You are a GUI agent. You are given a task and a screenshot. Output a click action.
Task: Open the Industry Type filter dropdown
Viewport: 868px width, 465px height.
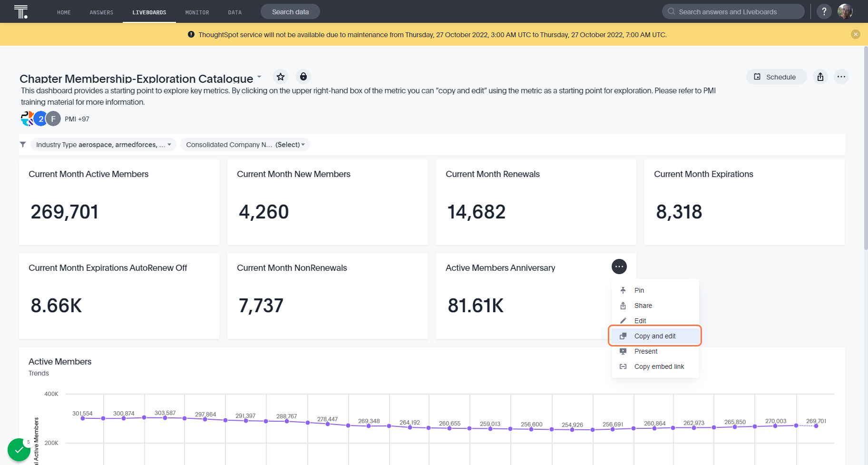pos(103,144)
